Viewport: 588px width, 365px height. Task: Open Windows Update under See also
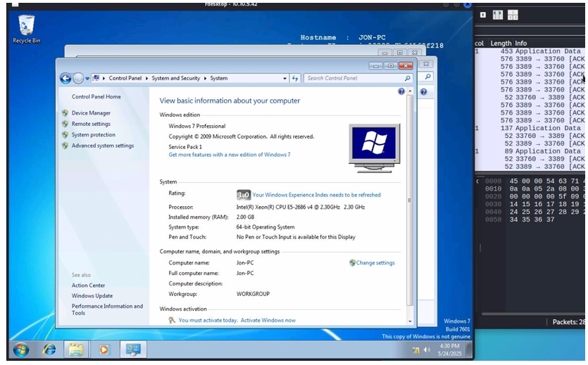tap(92, 296)
